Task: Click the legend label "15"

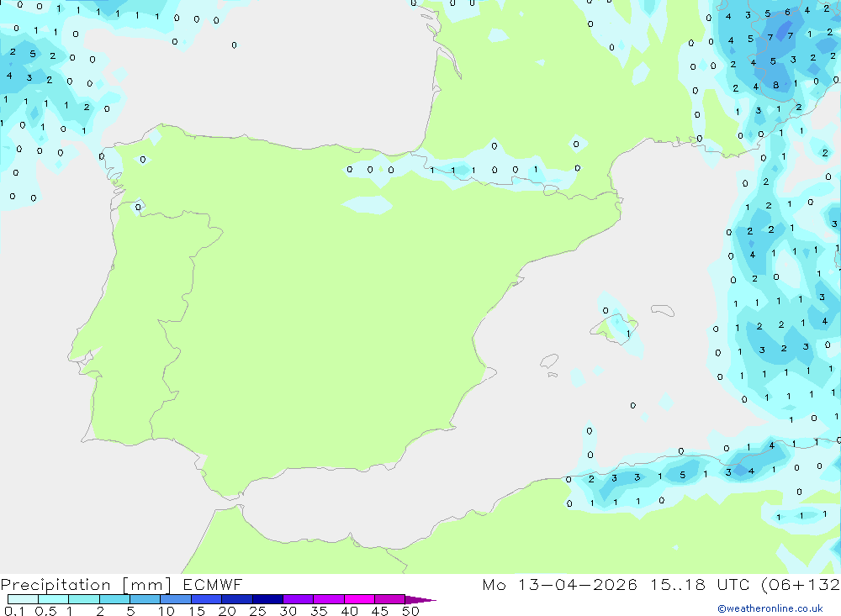Action: click(x=197, y=611)
